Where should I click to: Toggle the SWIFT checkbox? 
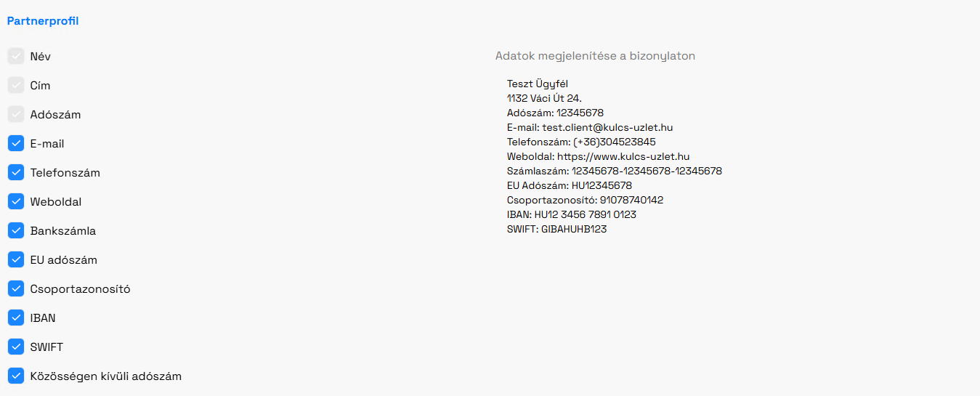(16, 347)
